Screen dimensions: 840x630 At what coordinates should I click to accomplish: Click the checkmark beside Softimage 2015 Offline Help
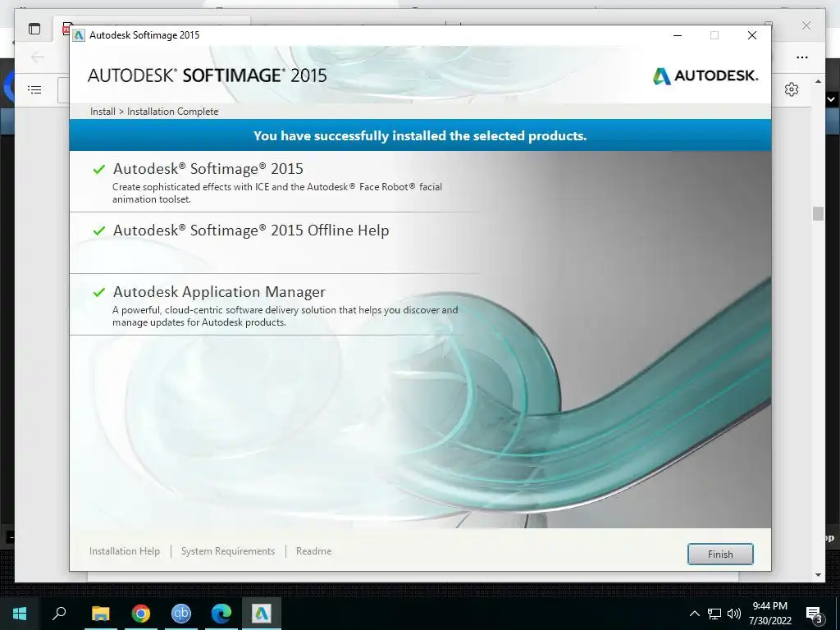point(99,231)
